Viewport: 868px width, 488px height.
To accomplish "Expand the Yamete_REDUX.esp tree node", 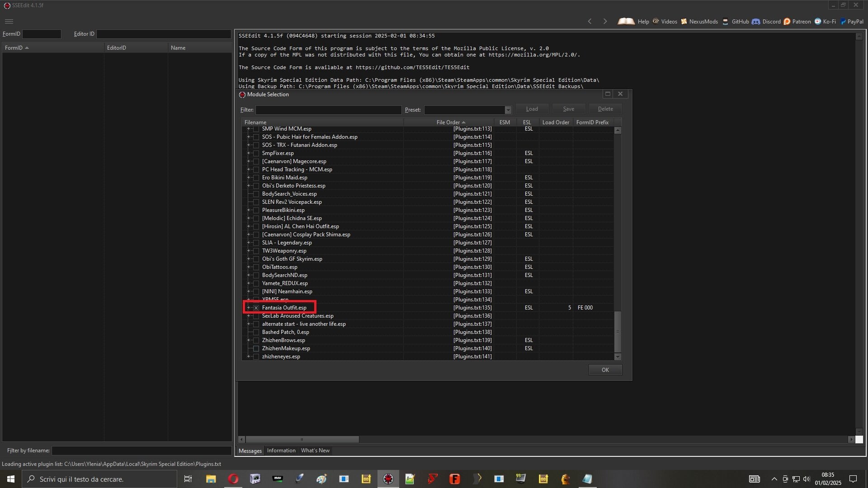I will [248, 283].
